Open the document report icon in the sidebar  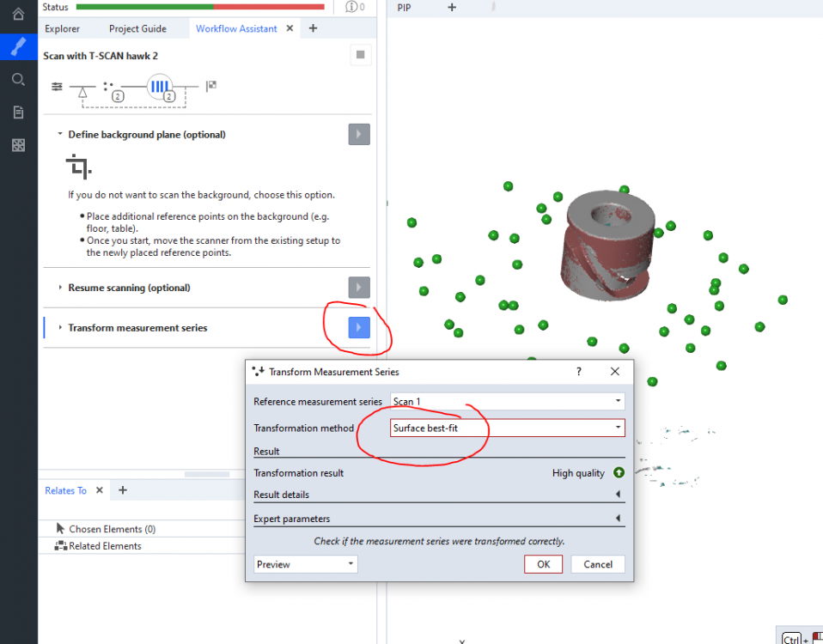coord(18,112)
